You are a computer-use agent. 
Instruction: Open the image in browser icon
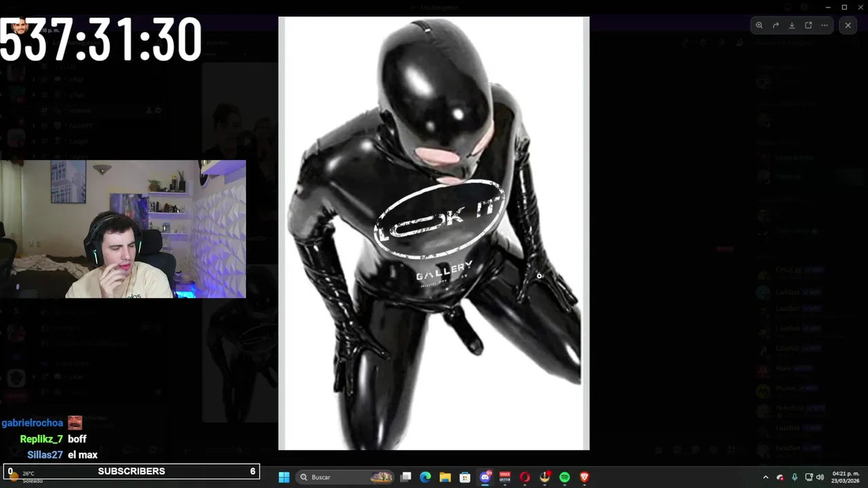pos(808,25)
